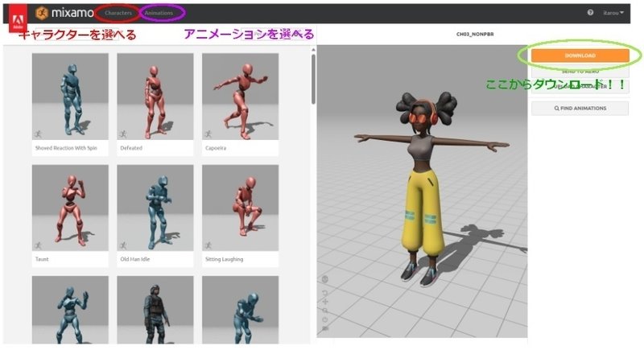Screen dimensions: 644x350
Task: Click running-man icon on Taunt thumbnail
Action: [38, 245]
